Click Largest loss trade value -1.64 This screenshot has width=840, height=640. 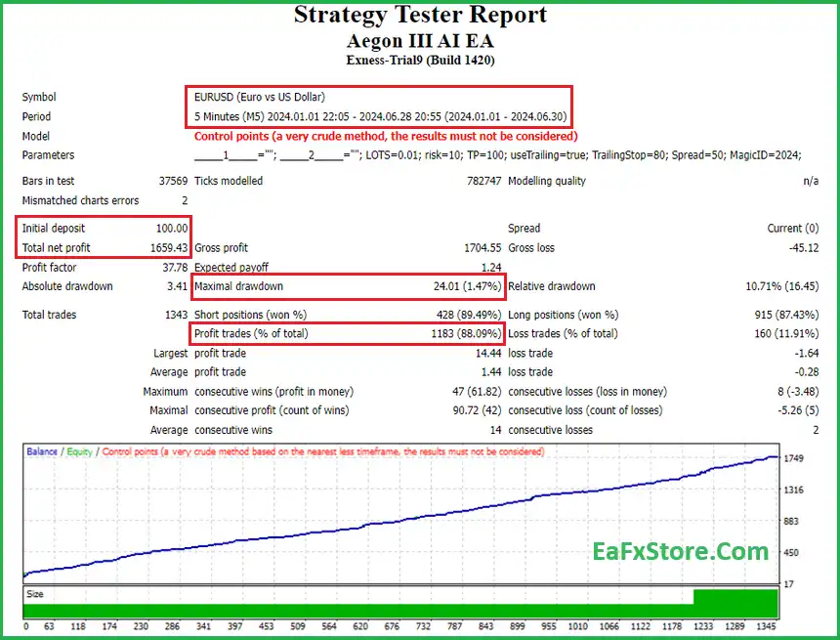(807, 354)
